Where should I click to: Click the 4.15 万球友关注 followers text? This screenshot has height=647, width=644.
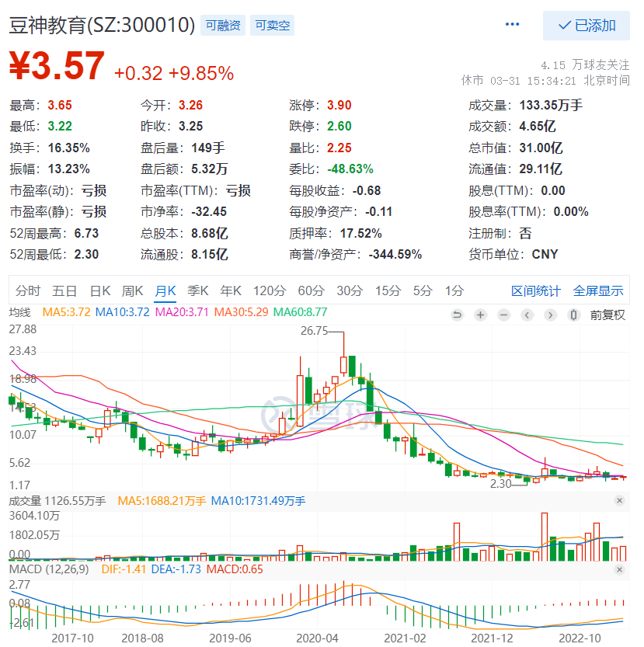coord(586,65)
